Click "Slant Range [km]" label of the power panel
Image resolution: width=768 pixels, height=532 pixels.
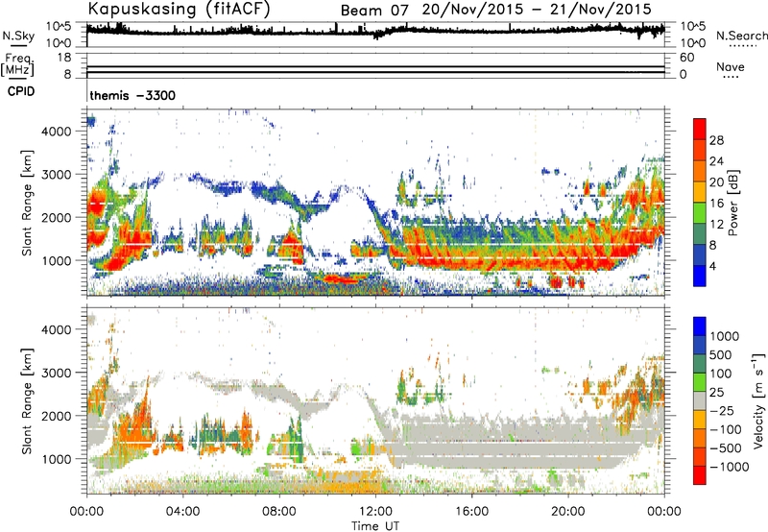click(27, 203)
